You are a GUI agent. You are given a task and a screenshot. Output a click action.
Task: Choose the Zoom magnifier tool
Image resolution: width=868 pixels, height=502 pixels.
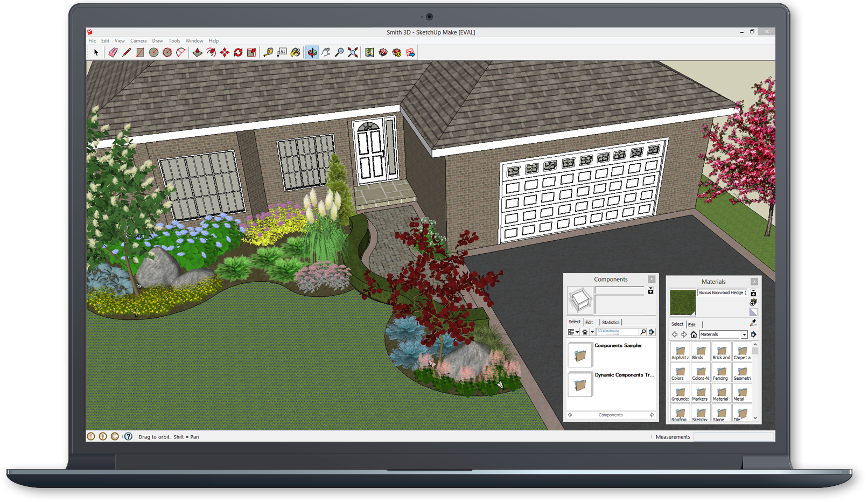[x=339, y=52]
